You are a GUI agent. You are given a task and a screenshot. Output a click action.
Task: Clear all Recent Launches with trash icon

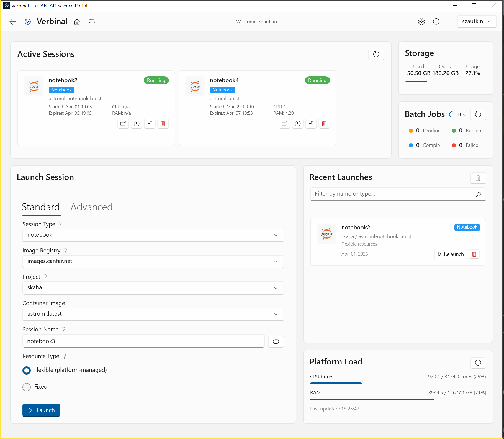[x=478, y=178]
